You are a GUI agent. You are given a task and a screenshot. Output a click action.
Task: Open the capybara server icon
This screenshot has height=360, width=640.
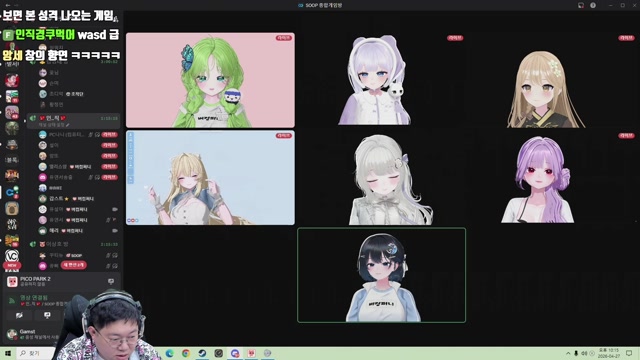[12, 208]
